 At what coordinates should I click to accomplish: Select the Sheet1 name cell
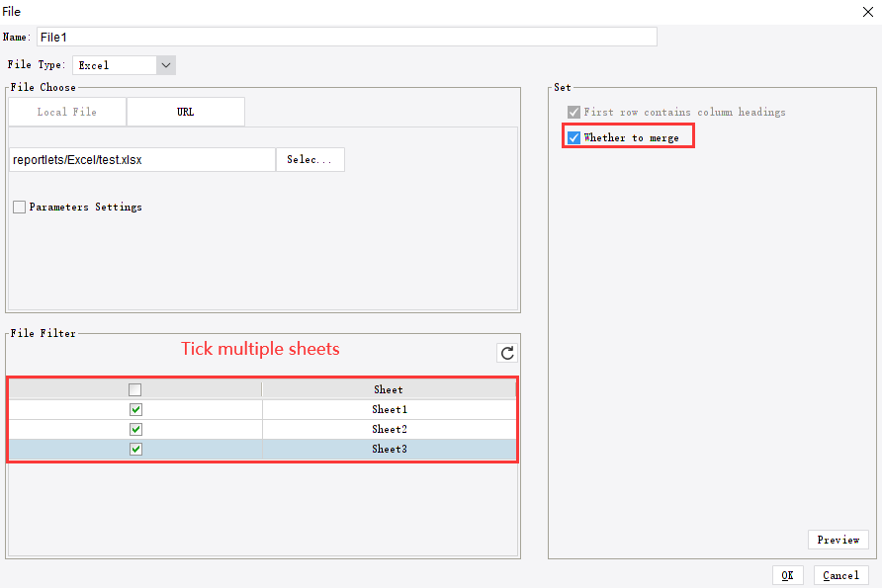390,409
